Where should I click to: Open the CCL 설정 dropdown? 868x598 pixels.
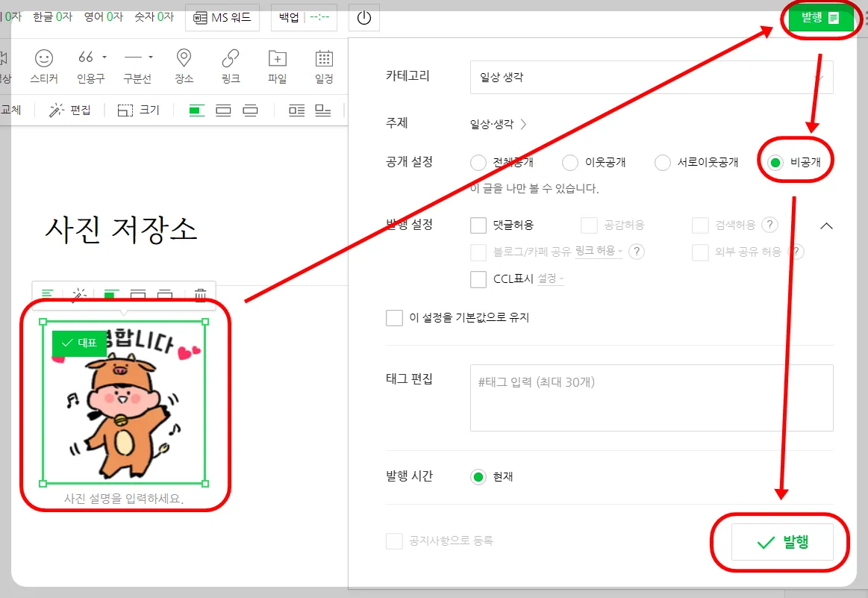pyautogui.click(x=551, y=278)
